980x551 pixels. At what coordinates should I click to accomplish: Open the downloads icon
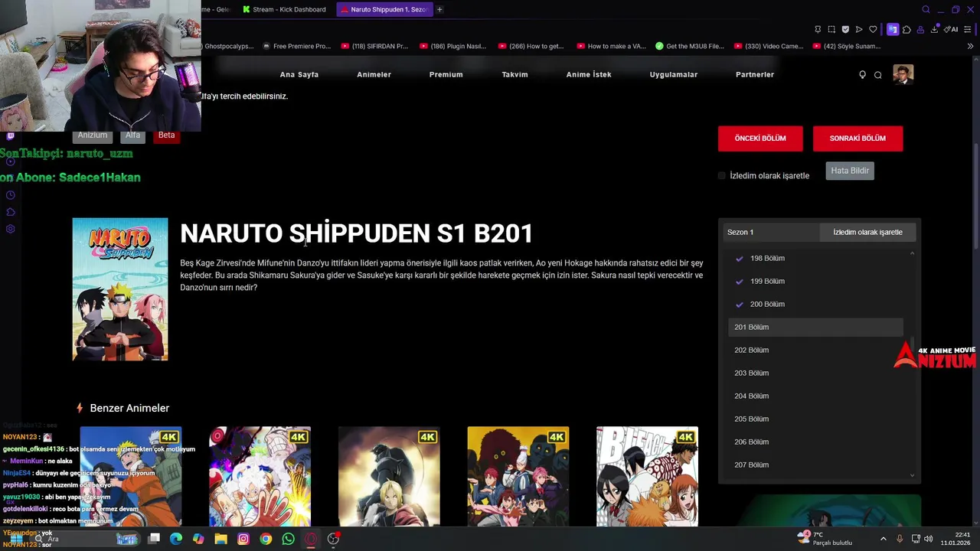pos(935,29)
